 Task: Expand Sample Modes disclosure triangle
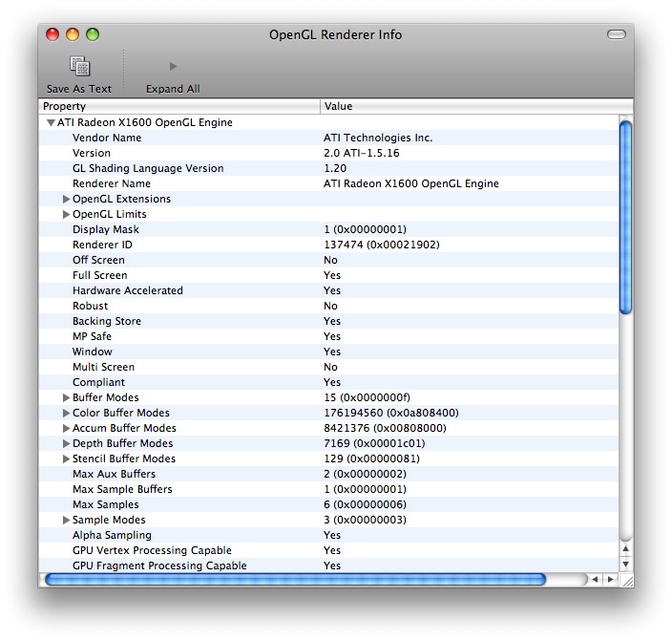coord(66,521)
